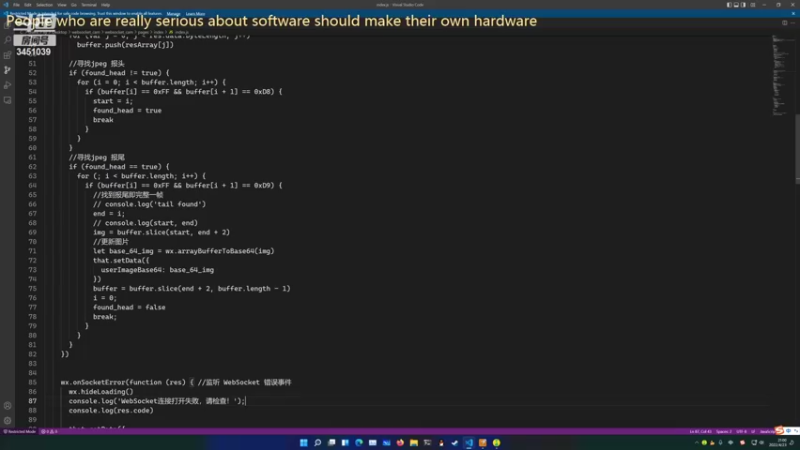Toggle Secondary Side Bar visibility
The height and width of the screenshot is (450, 800).
click(x=743, y=5)
